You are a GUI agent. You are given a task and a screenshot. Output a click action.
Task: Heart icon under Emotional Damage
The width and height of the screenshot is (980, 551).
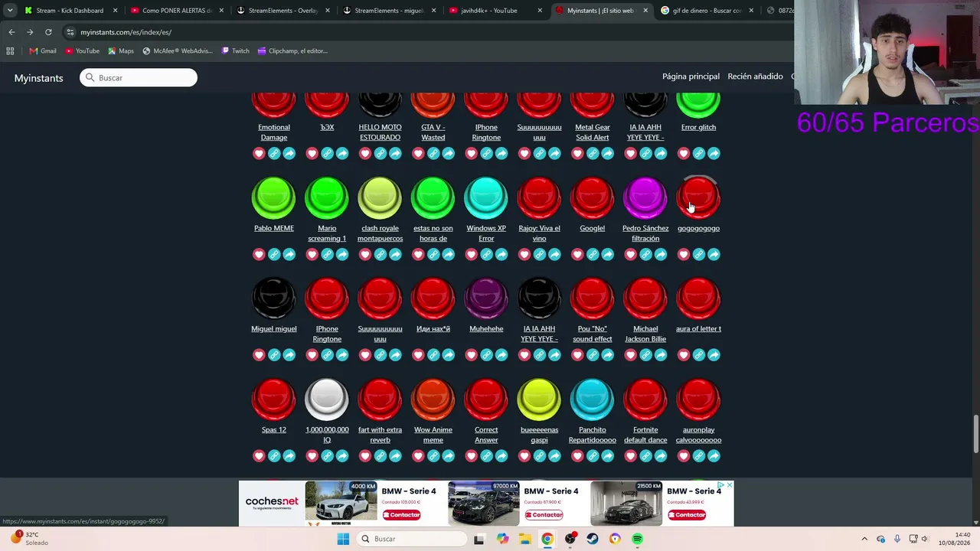tap(259, 154)
